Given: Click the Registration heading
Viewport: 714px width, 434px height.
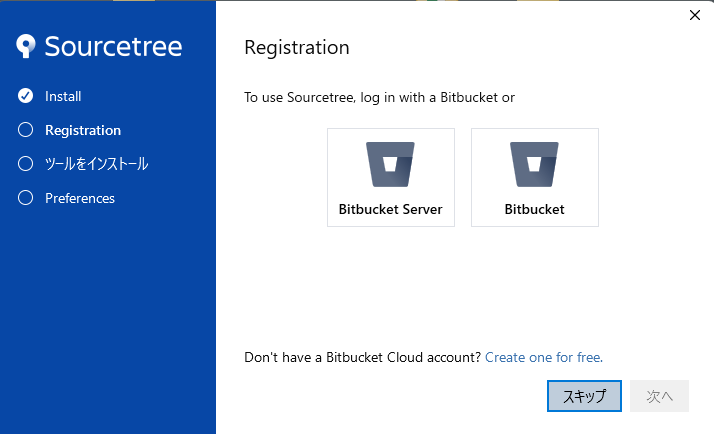Looking at the screenshot, I should coord(297,47).
